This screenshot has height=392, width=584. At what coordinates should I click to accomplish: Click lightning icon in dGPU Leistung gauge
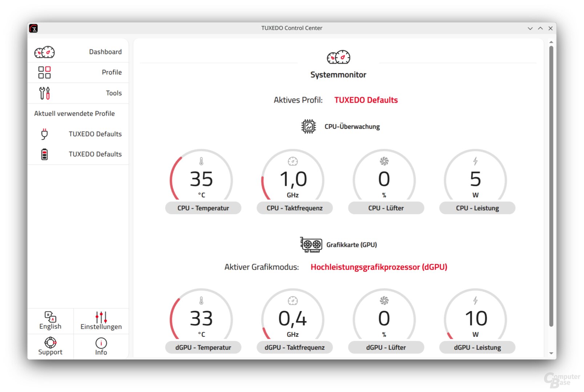click(475, 301)
